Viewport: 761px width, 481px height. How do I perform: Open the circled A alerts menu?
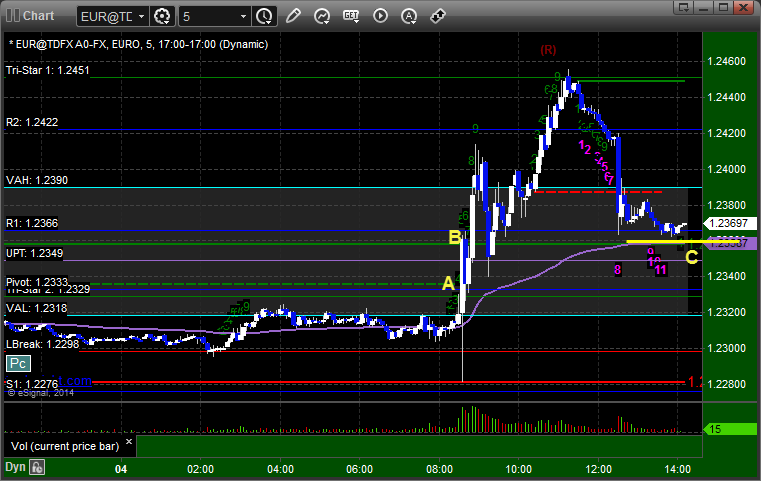[x=409, y=16]
